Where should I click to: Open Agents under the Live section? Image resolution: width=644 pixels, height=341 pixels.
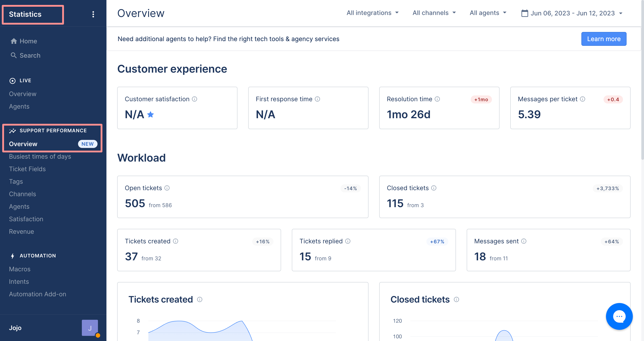[19, 106]
